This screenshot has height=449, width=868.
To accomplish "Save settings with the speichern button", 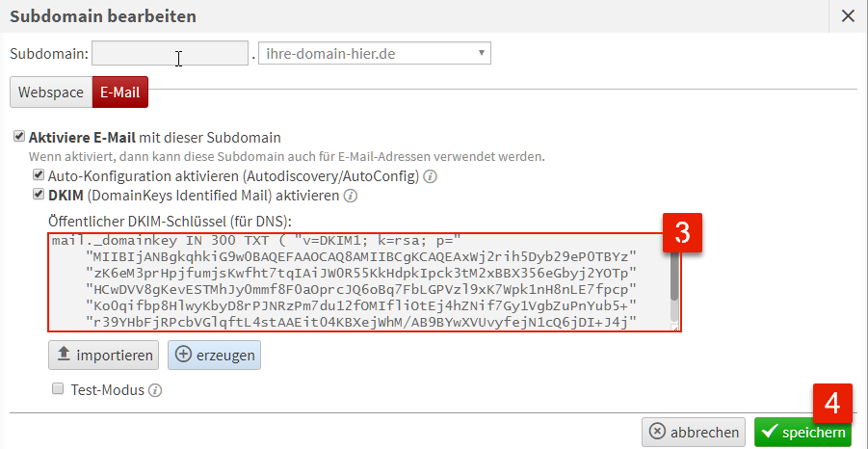I will [804, 433].
